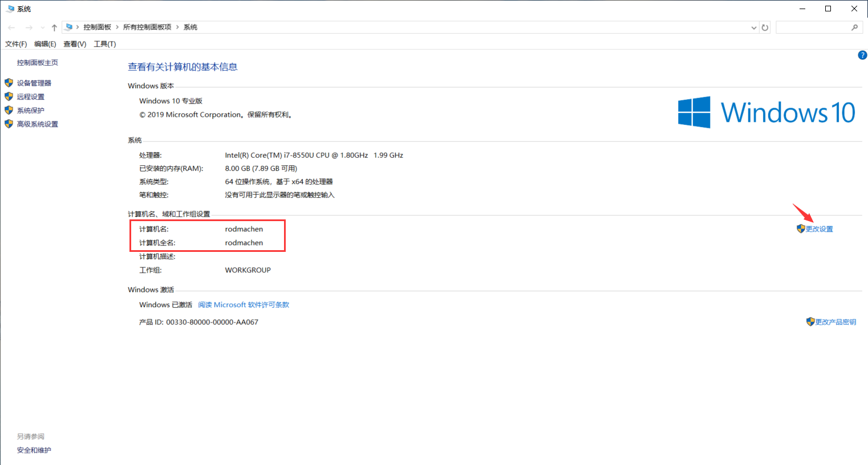Go to 控制面板主页
868x465 pixels.
pos(38,63)
